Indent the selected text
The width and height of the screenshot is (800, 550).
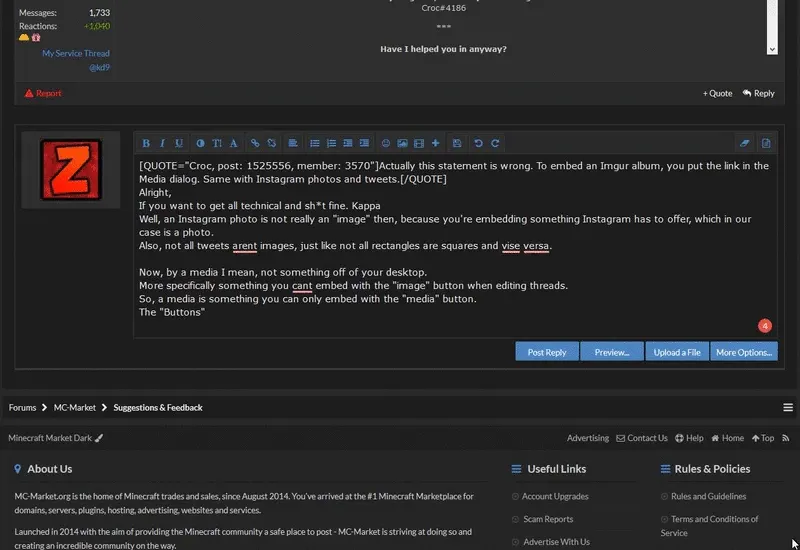tap(364, 143)
